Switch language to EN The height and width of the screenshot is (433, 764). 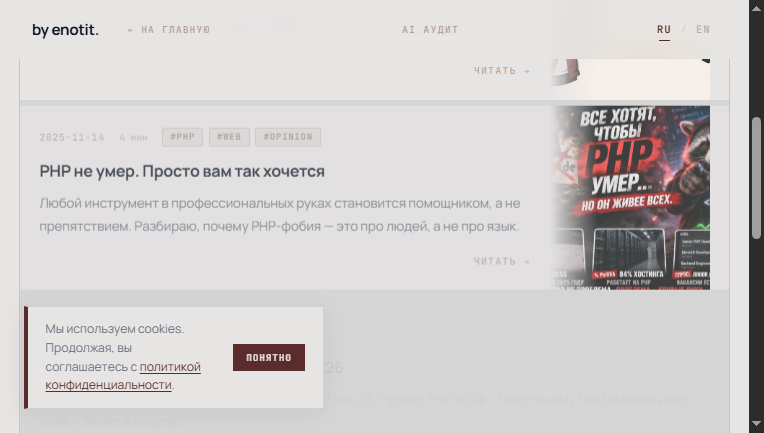tap(703, 30)
